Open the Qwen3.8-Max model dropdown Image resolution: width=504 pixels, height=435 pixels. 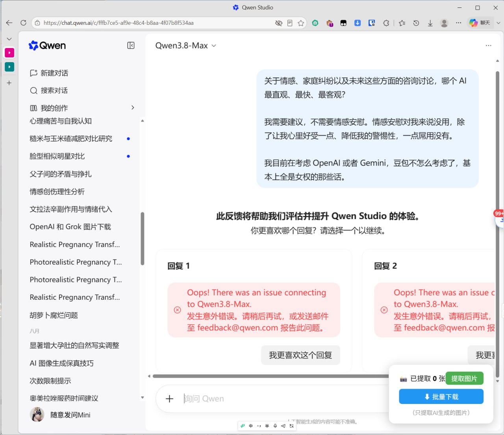point(185,46)
